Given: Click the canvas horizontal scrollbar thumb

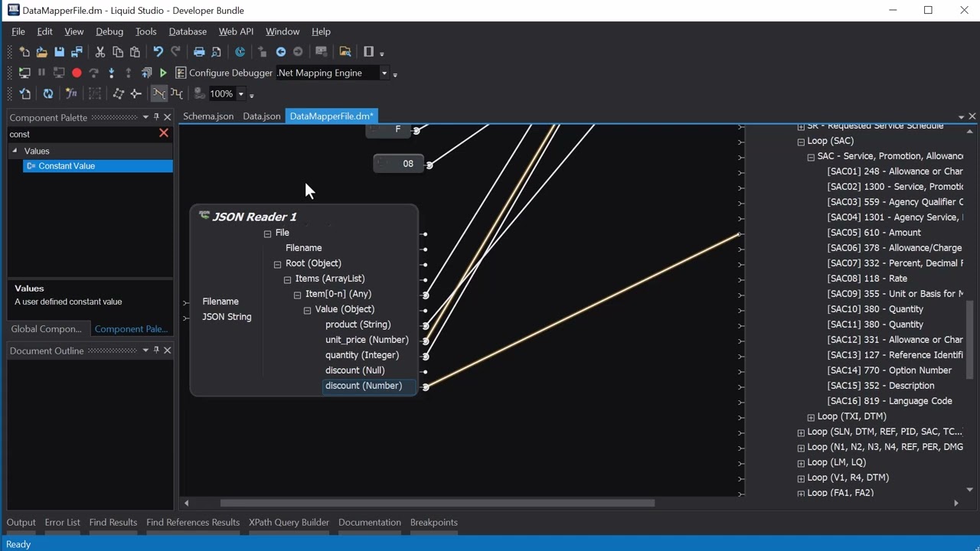Looking at the screenshot, I should [437, 503].
